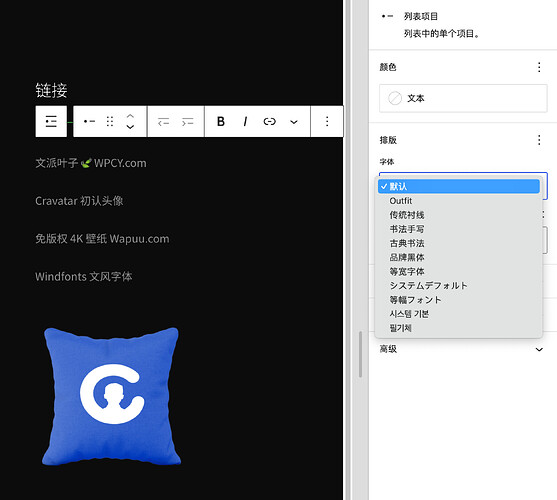557x500 pixels.
Task: Move list item up with arrow
Action: pyautogui.click(x=130, y=116)
